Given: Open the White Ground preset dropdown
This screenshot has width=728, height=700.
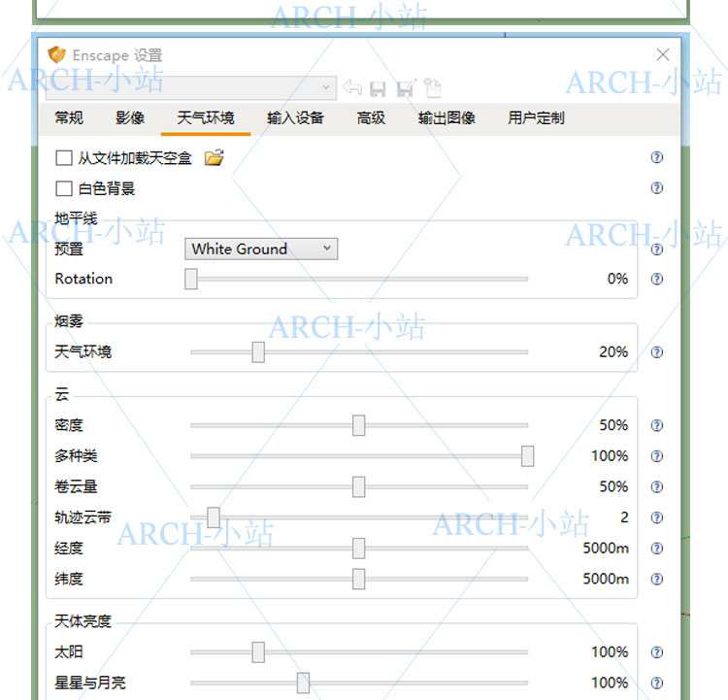Looking at the screenshot, I should click(x=260, y=249).
